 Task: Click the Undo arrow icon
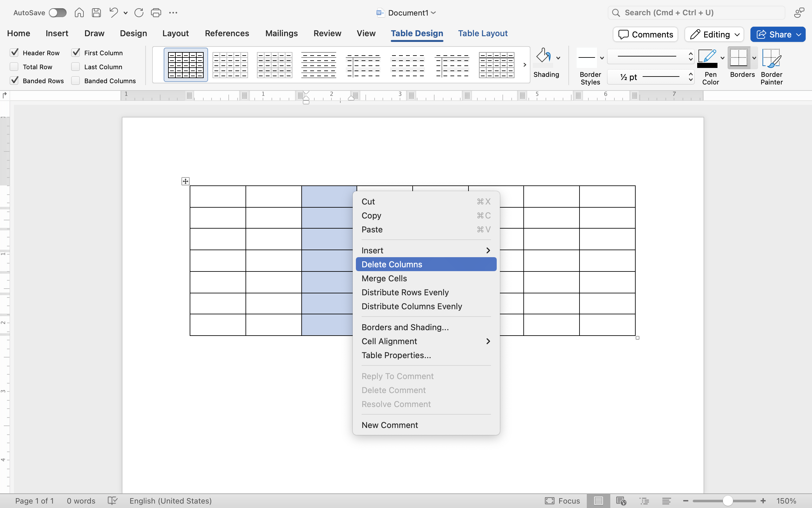tap(114, 13)
